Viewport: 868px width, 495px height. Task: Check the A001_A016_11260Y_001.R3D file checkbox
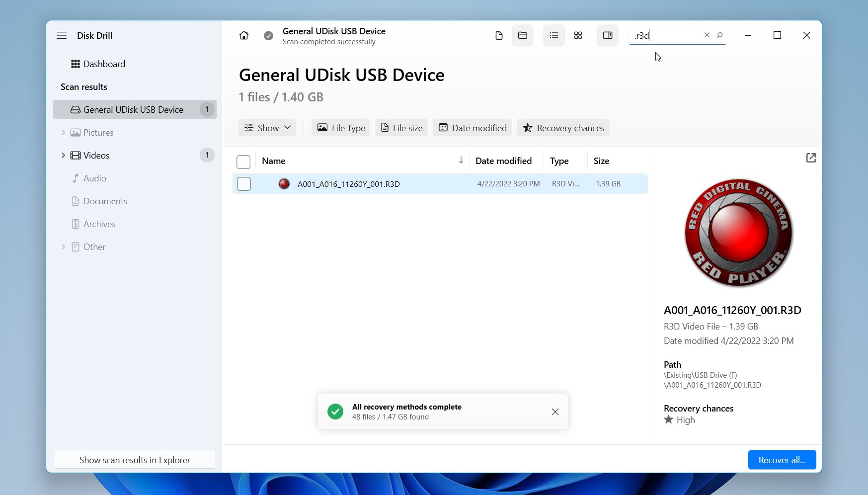point(244,184)
